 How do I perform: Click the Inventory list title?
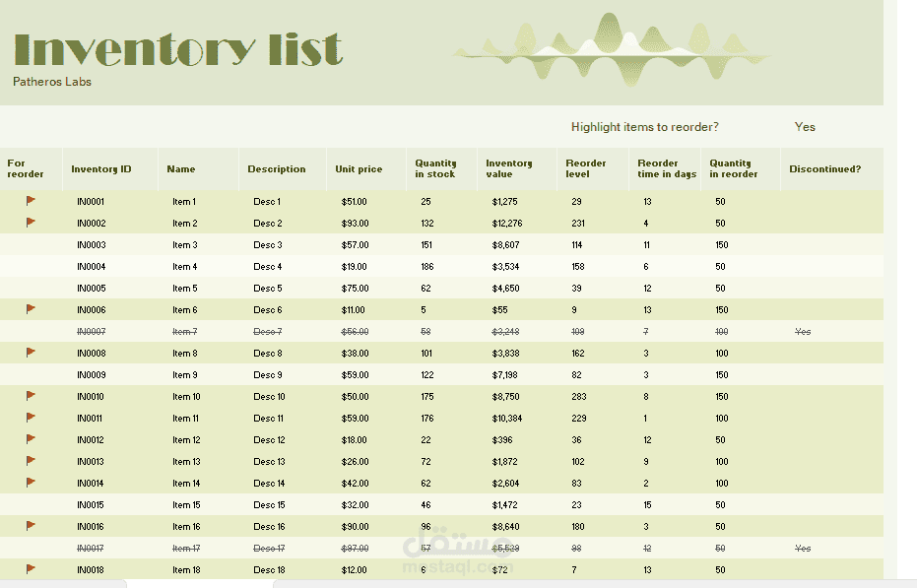[x=177, y=46]
